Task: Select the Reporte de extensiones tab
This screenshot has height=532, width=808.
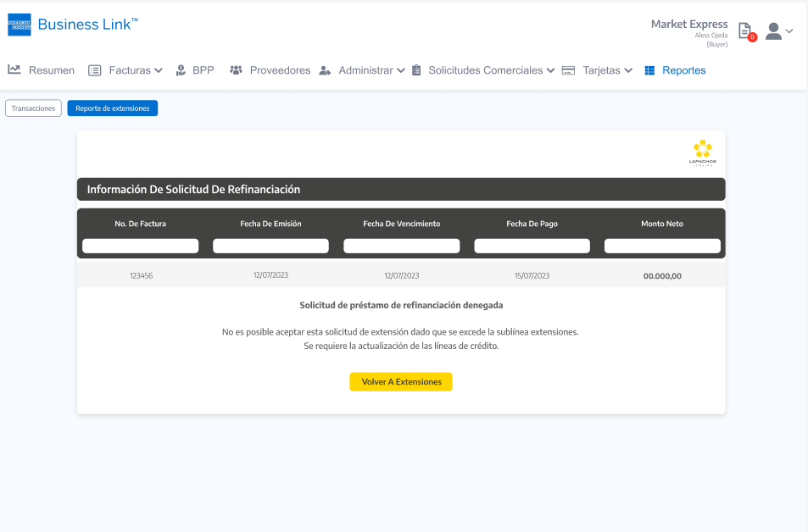Action: (112, 108)
